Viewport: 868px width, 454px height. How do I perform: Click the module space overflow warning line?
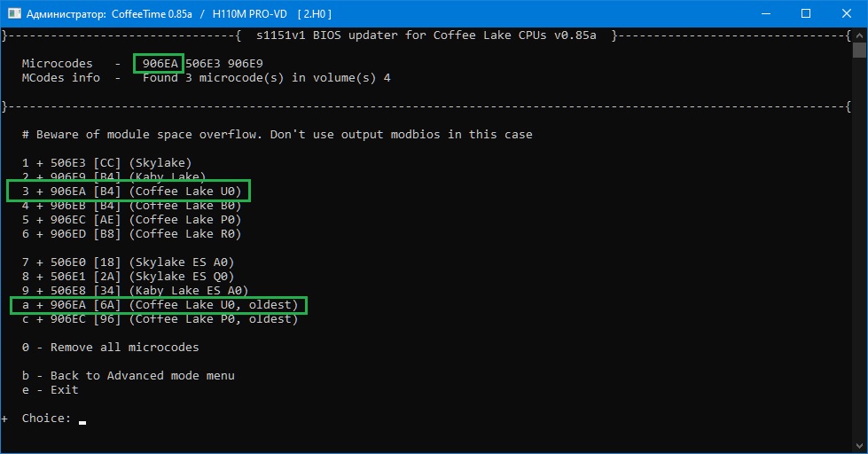point(277,135)
